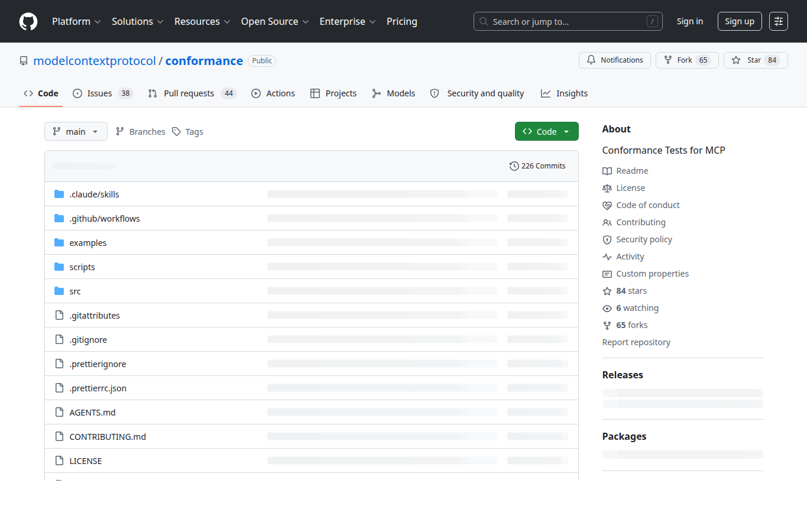Click the commit history clock icon
807x532 pixels.
click(514, 166)
